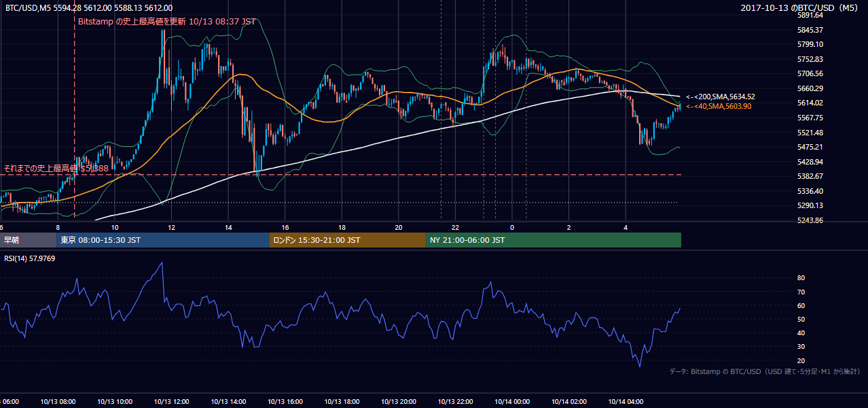Select the 40 SMA 5603.90 label

(719, 106)
